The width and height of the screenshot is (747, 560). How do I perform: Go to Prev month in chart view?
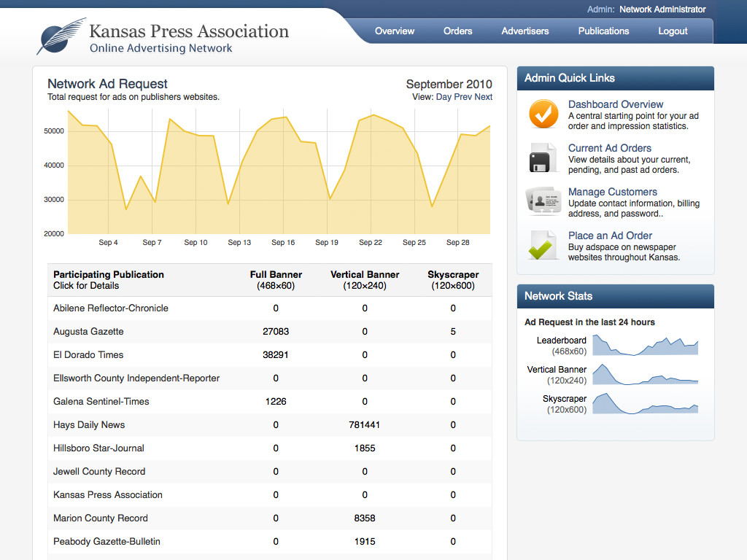pos(462,97)
